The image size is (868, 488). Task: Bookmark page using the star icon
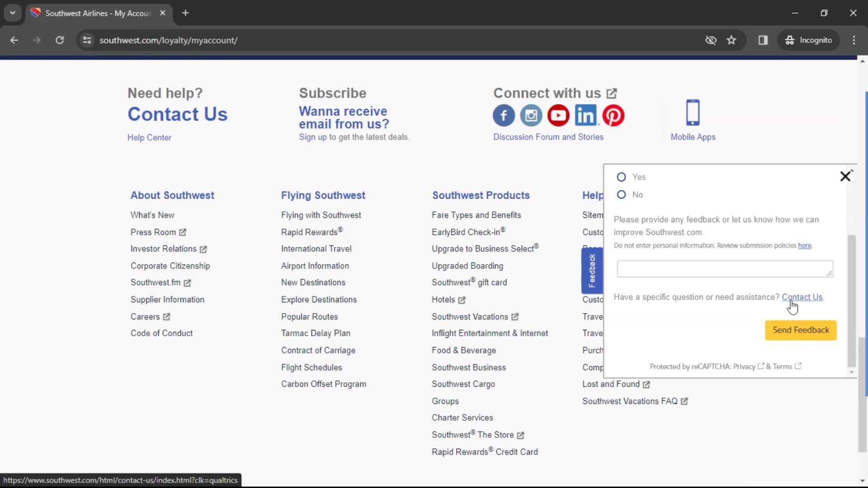(x=731, y=40)
